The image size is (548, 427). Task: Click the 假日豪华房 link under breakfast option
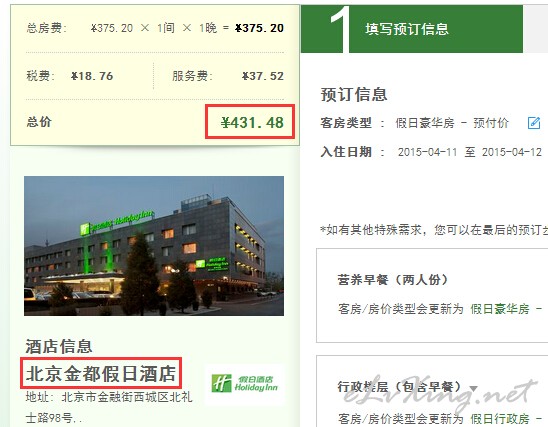click(x=500, y=309)
